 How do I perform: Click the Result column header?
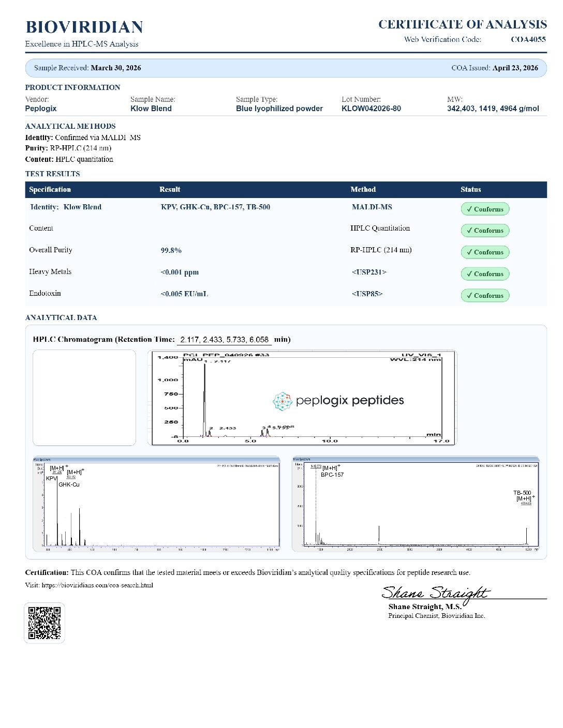[170, 190]
